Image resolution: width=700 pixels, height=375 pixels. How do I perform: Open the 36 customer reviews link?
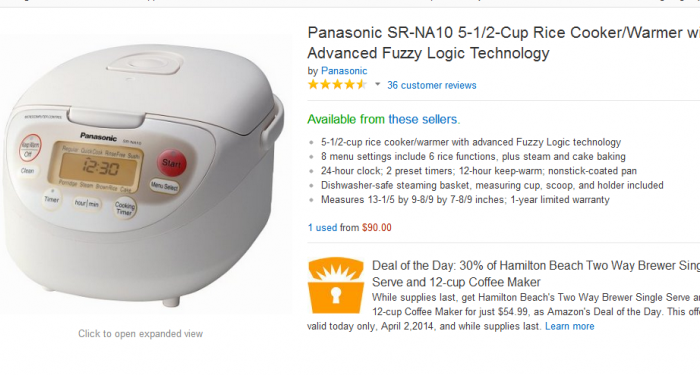pos(431,85)
